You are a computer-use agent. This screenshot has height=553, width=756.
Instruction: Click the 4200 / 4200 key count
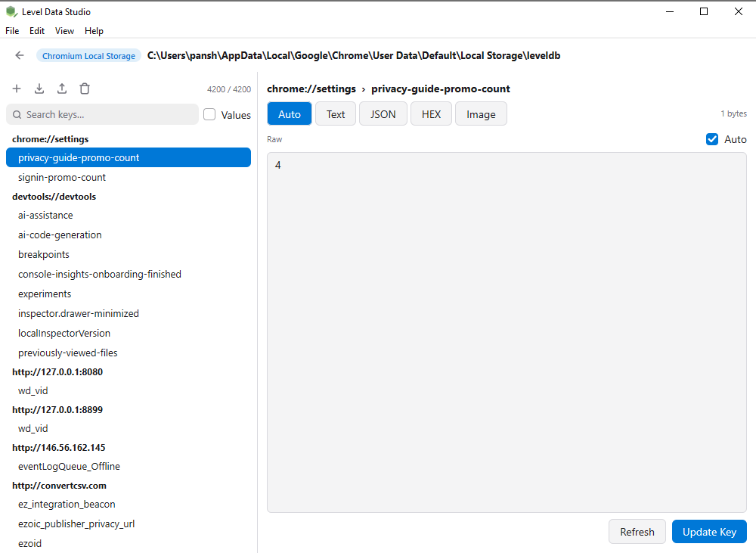tap(229, 89)
